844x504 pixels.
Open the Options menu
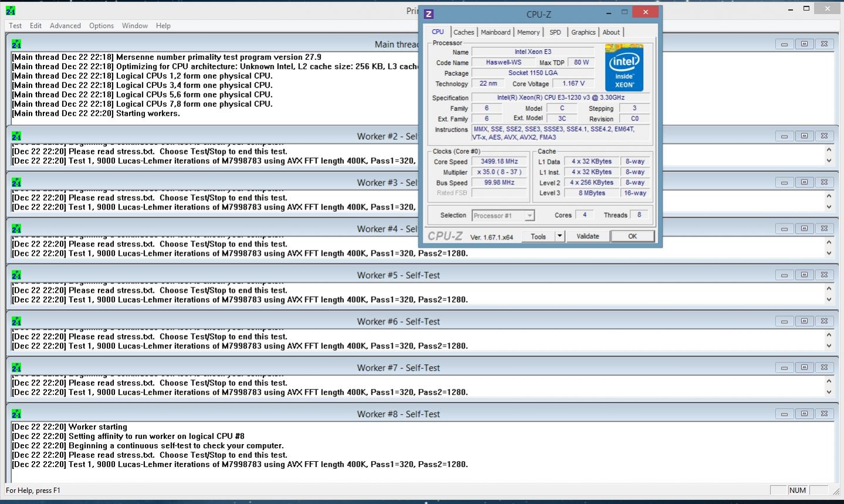[102, 26]
